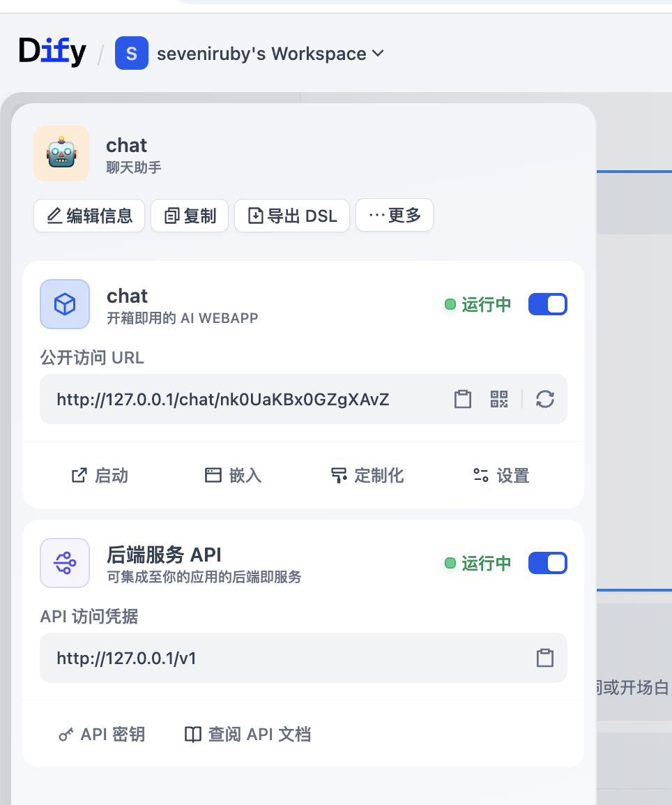Click 复制 (Duplicate) app button
This screenshot has width=672, height=805.
pos(190,216)
